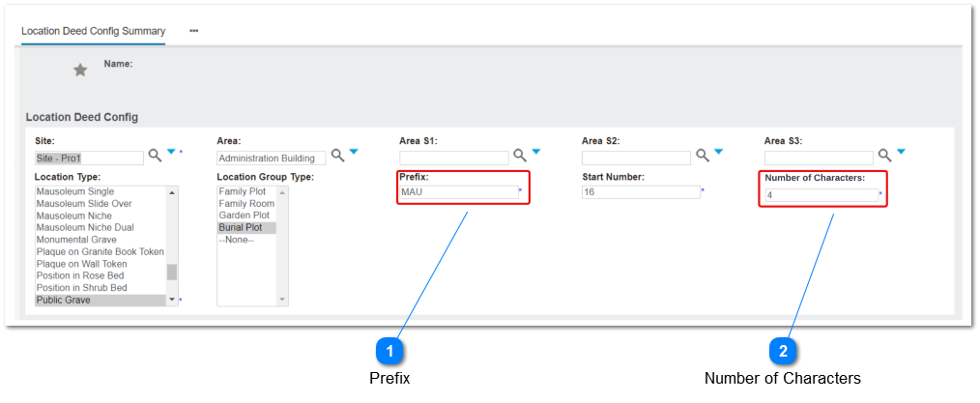Viewport: 980px width, 403px height.
Task: Select Family Room group type
Action: (246, 204)
